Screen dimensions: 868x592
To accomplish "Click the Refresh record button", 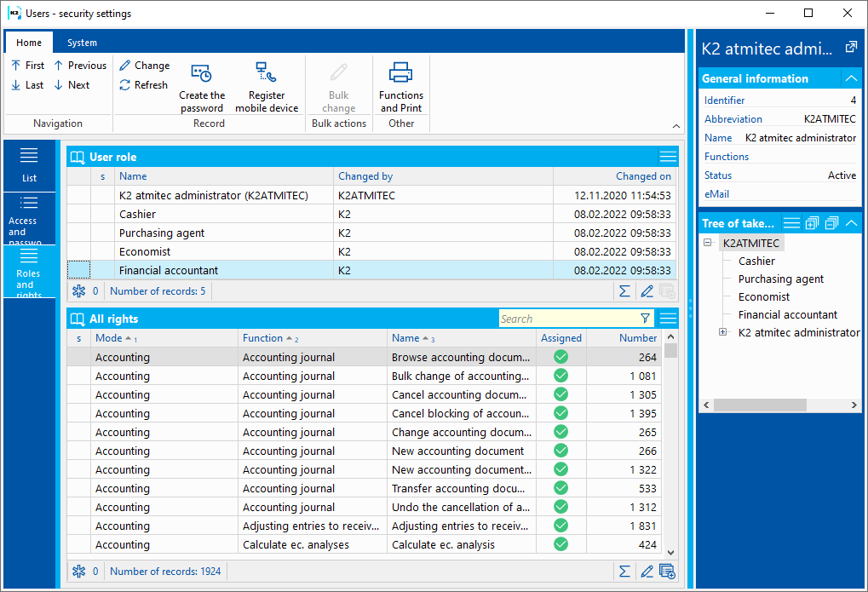I will [x=144, y=85].
